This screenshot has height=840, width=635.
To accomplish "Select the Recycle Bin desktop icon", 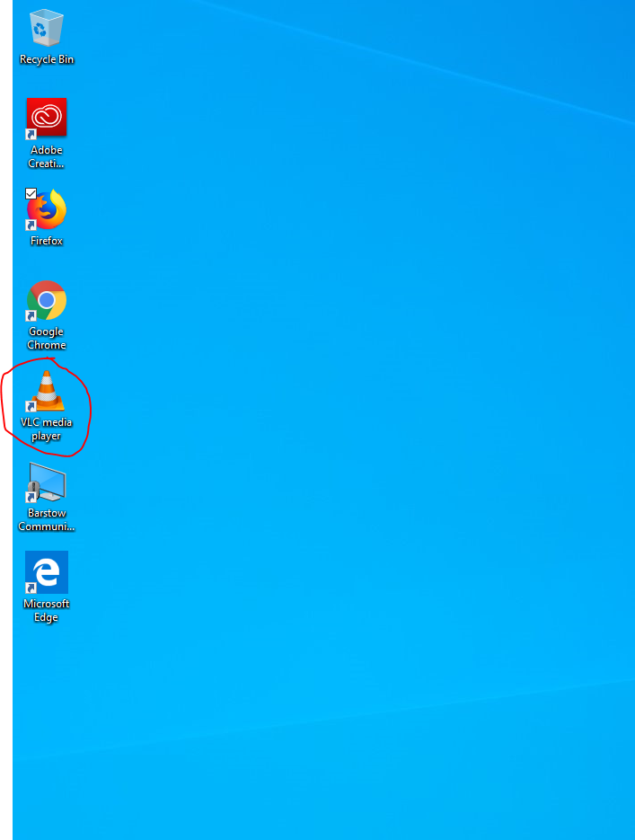I will [47, 28].
